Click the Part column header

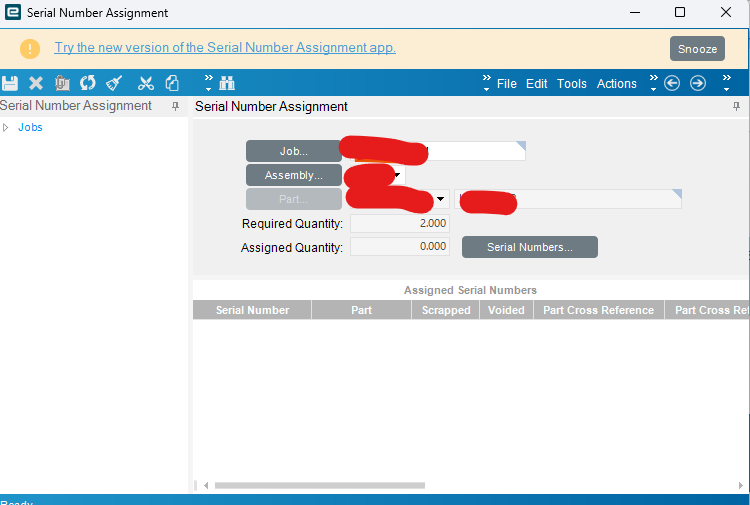point(362,310)
